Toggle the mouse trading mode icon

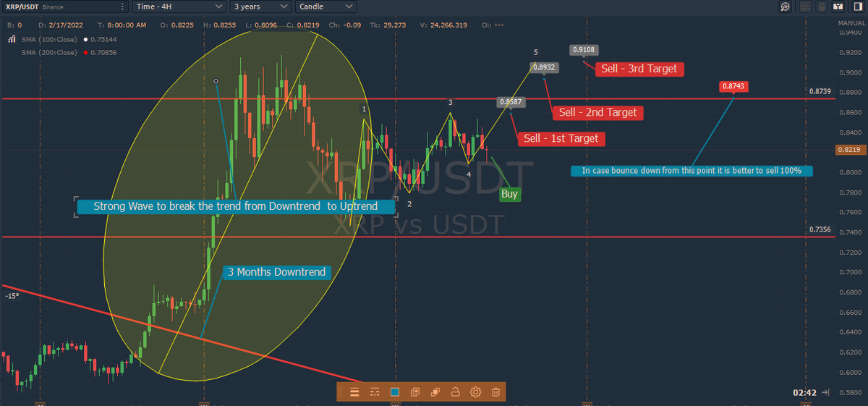[820, 7]
